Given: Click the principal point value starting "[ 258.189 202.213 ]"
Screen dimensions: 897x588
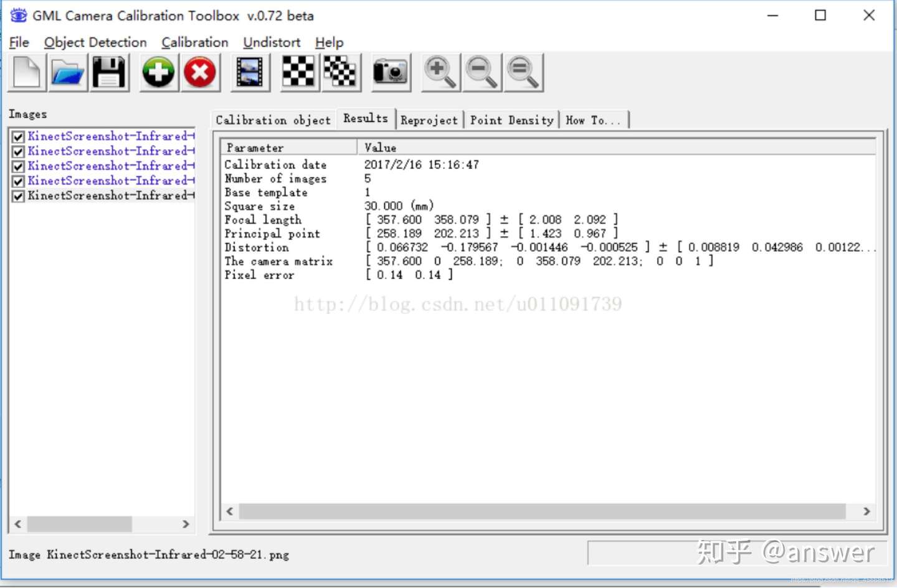Looking at the screenshot, I should coord(491,234).
